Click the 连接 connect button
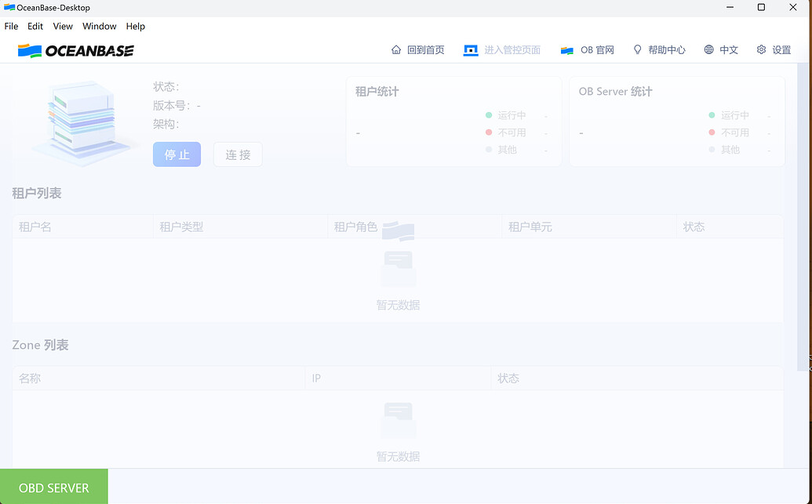 click(x=238, y=154)
